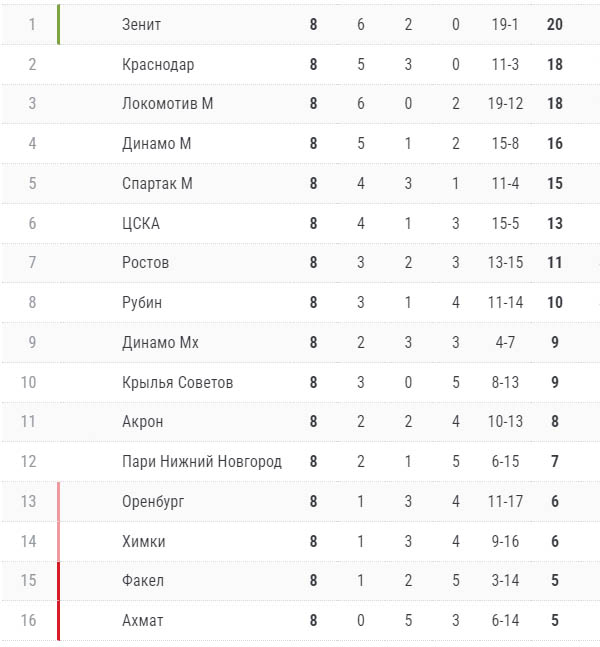This screenshot has height=647, width=600.
Task: Click the red relegation marker at position 16
Action: (58, 621)
